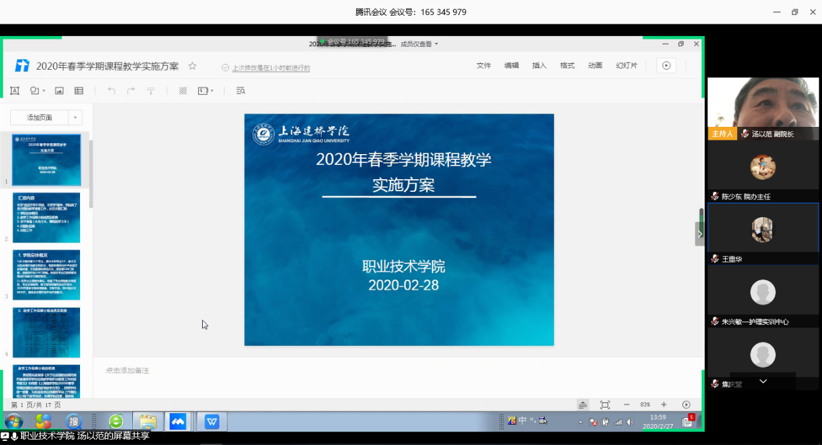Click the red-badged notification tray icon
The image size is (822, 445).
[x=688, y=420]
